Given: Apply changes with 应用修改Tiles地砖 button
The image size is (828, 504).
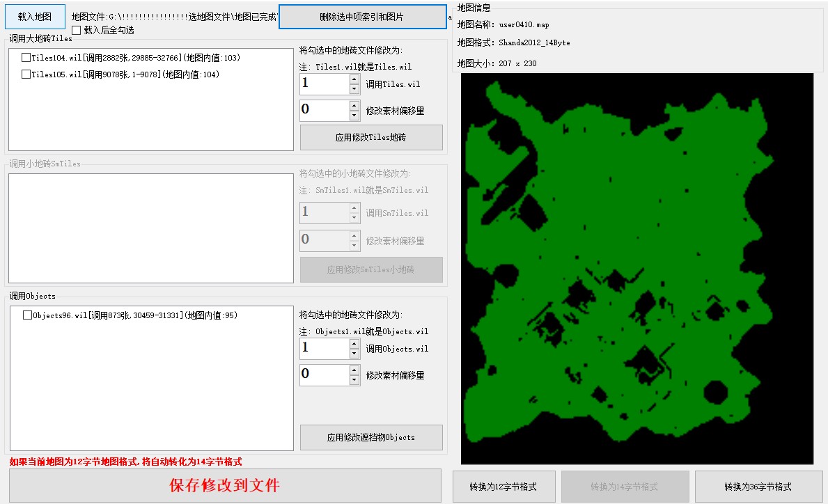Looking at the screenshot, I should [371, 138].
